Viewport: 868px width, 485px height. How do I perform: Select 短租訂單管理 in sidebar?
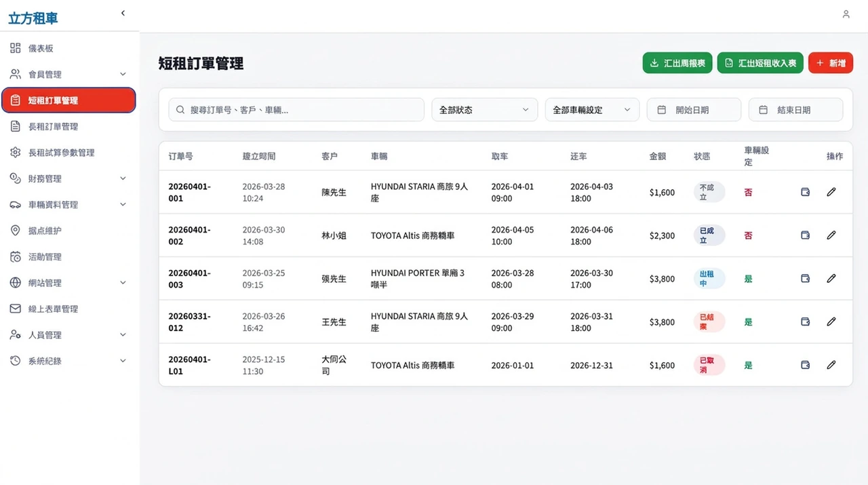[x=69, y=100]
